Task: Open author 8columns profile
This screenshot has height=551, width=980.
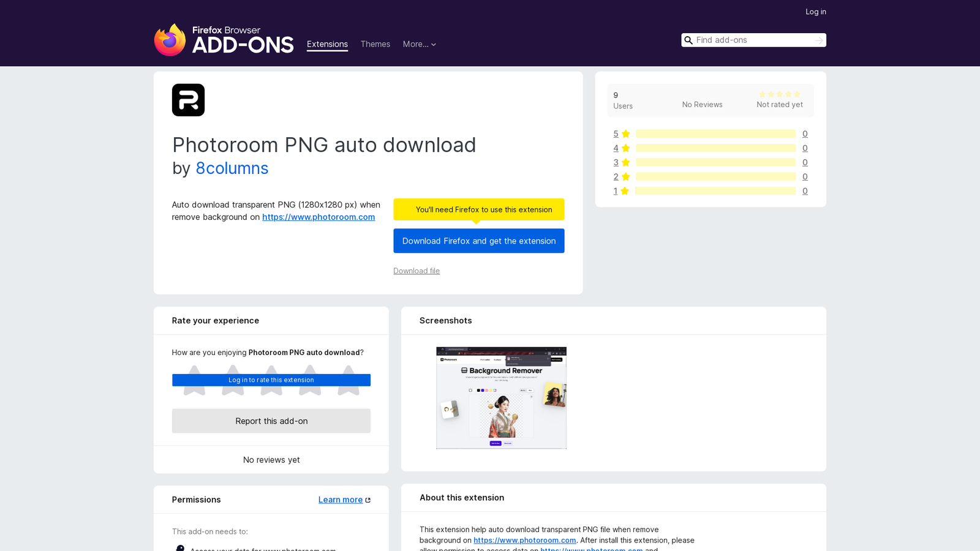Action: coord(232,168)
